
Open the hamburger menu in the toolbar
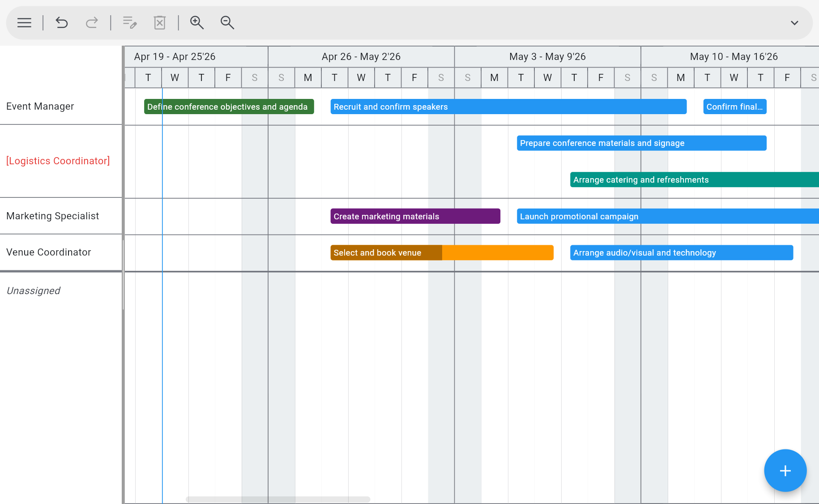tap(24, 22)
